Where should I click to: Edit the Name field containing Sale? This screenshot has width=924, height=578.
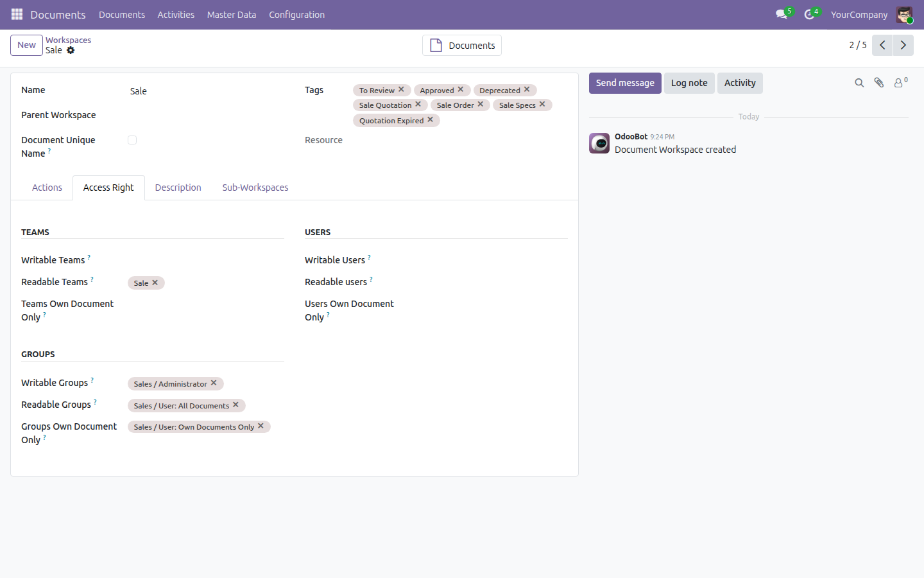tap(206, 91)
